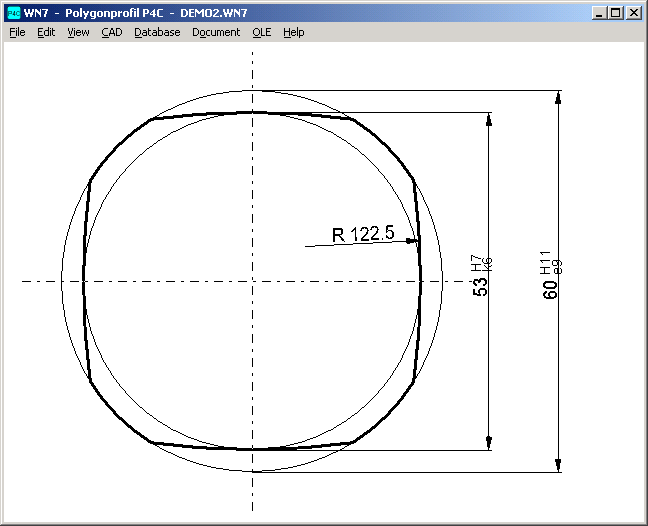Select the R 122.5 radius label
Image resolution: width=648 pixels, height=526 pixels.
coord(362,235)
